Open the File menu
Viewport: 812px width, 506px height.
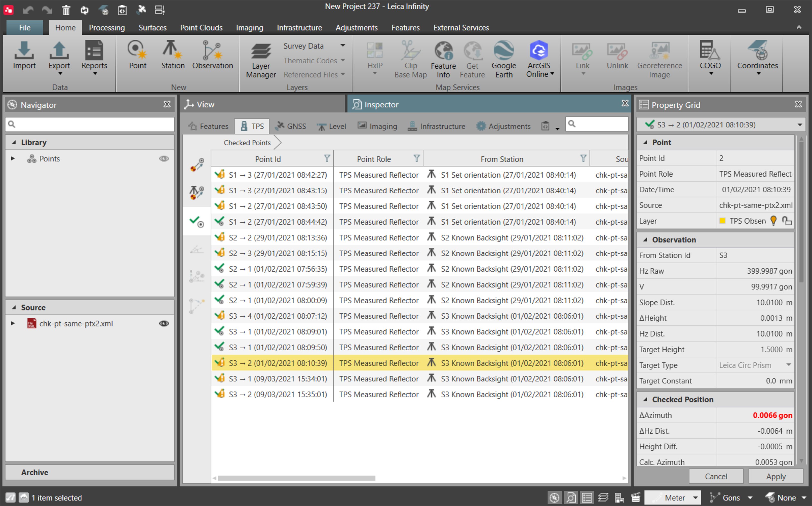point(25,28)
